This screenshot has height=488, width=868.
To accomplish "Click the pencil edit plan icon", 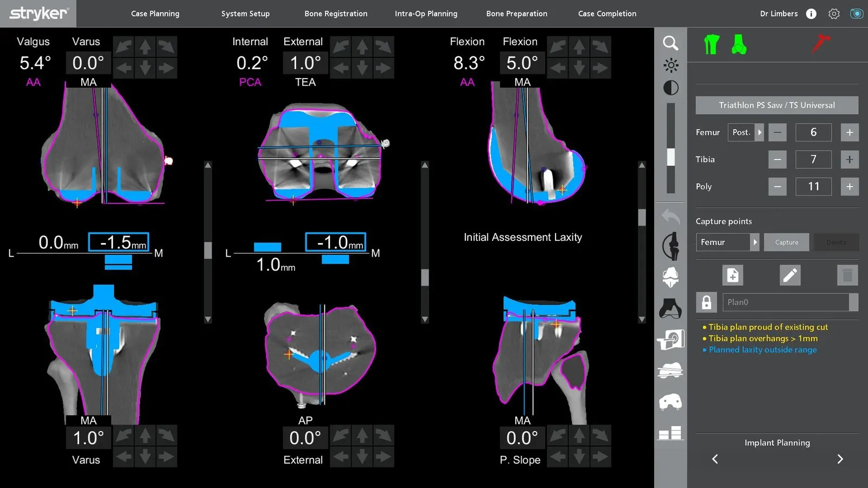I will 790,275.
